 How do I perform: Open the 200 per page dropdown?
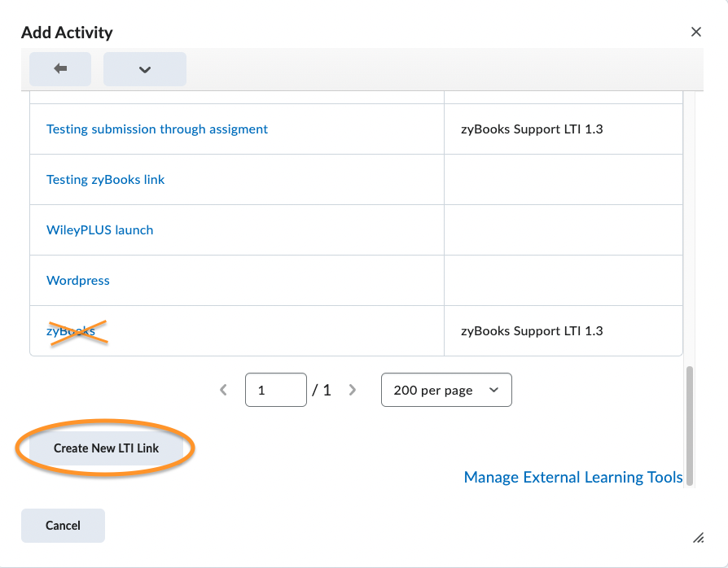click(x=446, y=390)
